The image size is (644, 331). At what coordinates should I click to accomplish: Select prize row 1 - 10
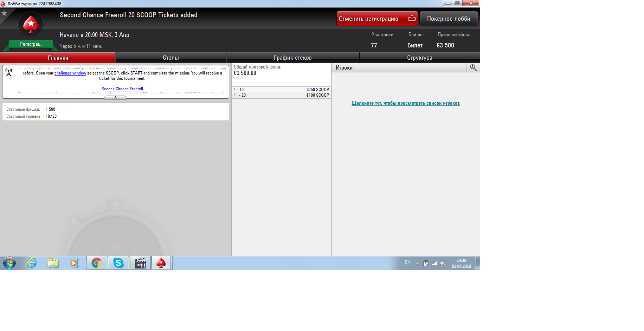click(x=281, y=90)
